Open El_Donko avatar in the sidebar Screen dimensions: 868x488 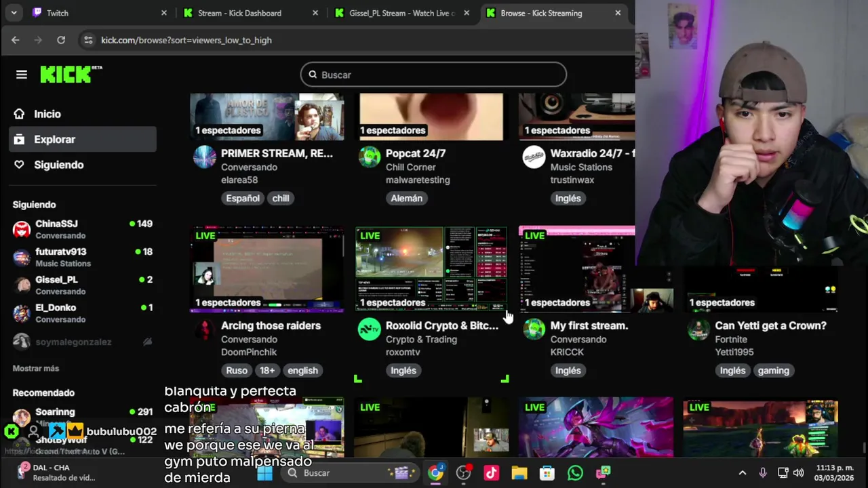(x=22, y=312)
